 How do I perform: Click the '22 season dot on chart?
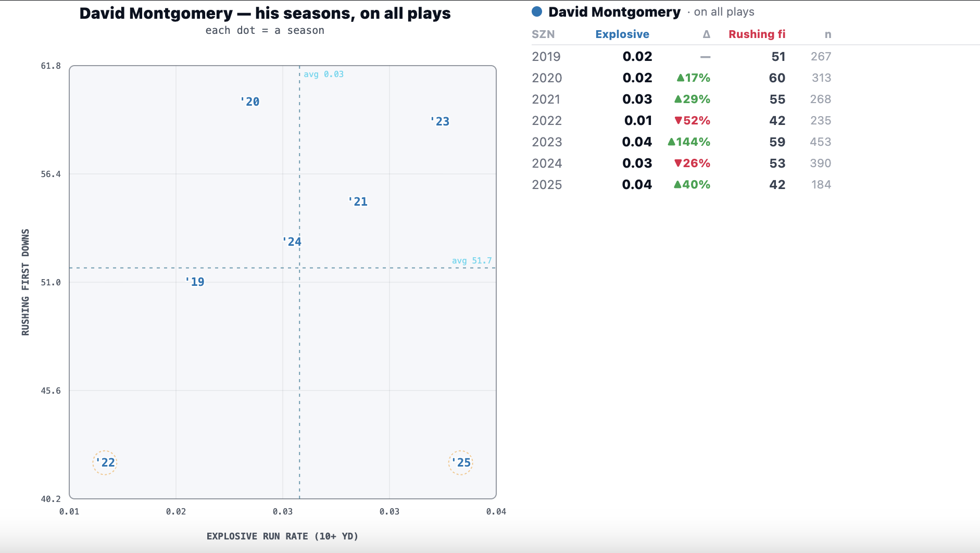[x=105, y=462]
